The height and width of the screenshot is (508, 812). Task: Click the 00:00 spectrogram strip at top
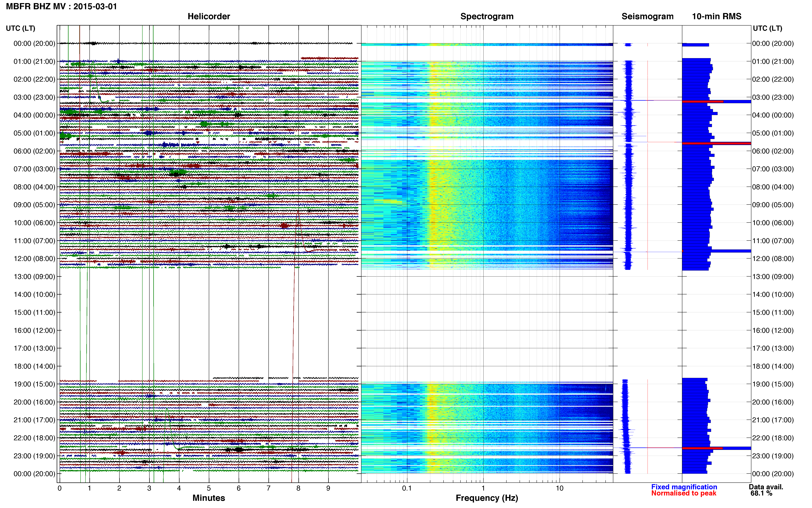coord(487,45)
